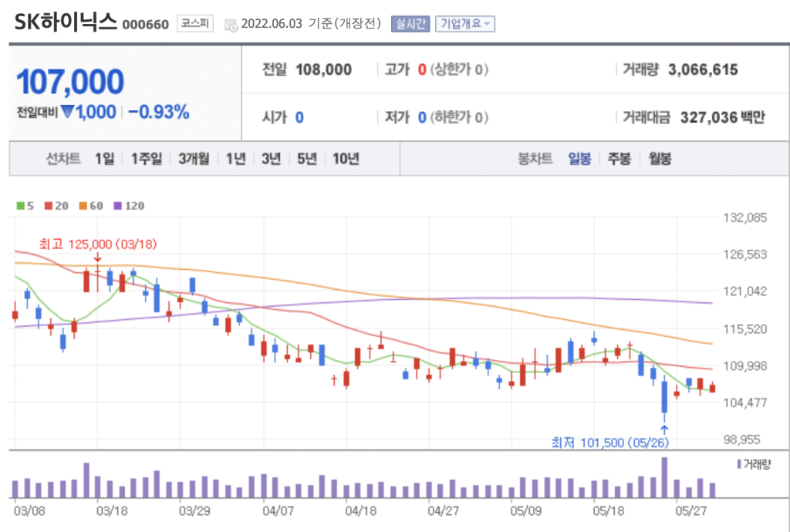Image resolution: width=790 pixels, height=532 pixels.
Task: Click the 코스피 market badge
Action: pos(193,24)
